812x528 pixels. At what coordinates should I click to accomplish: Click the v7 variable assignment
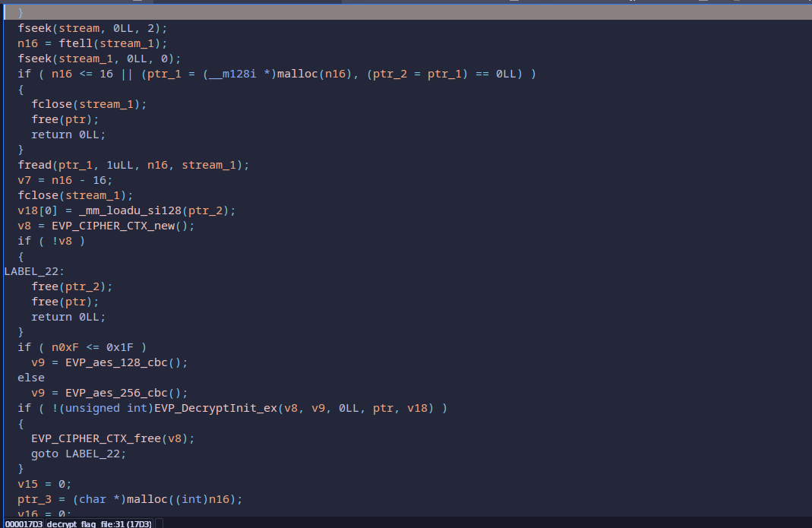point(24,180)
